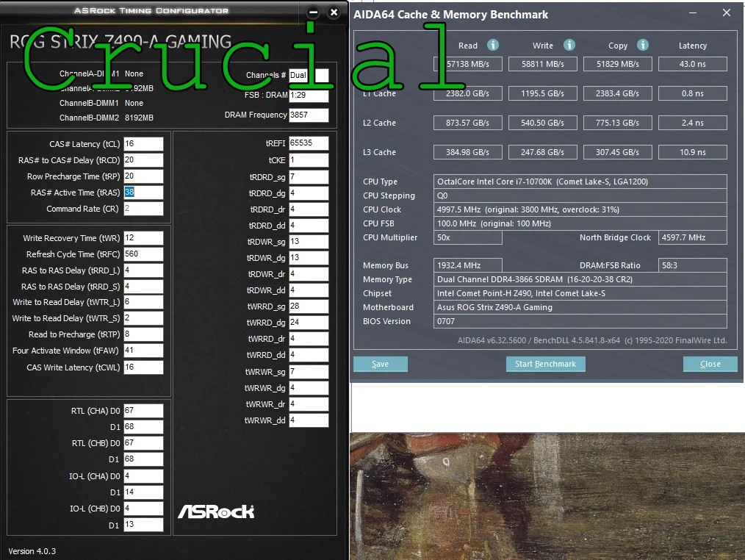Select the DRAM Frequency field
The height and width of the screenshot is (560, 745).
pos(309,115)
